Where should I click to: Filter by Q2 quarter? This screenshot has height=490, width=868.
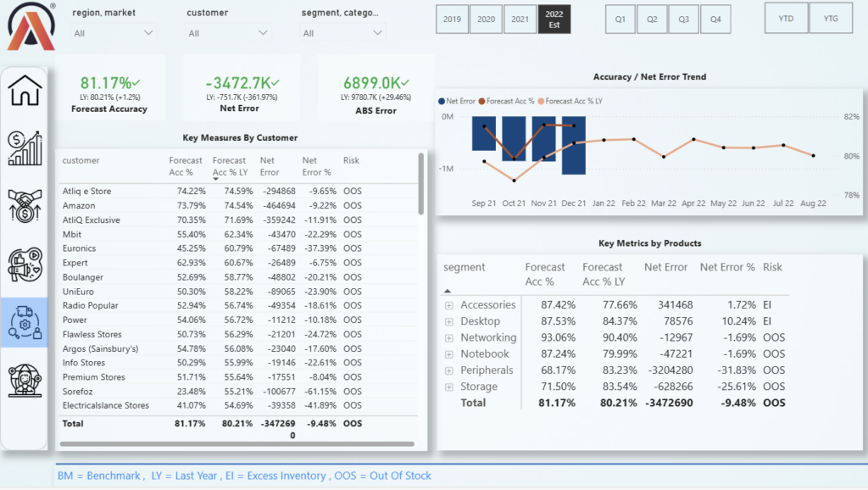click(x=652, y=19)
